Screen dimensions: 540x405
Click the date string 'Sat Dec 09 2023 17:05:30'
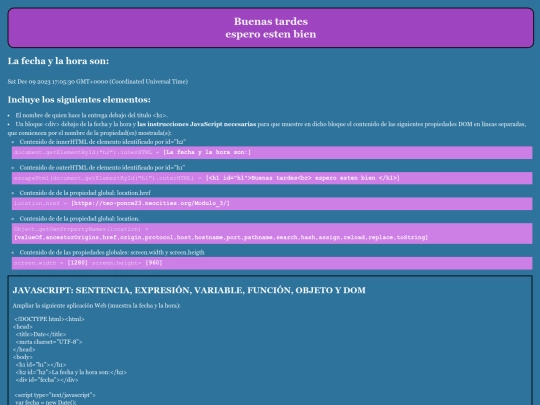coord(40,82)
